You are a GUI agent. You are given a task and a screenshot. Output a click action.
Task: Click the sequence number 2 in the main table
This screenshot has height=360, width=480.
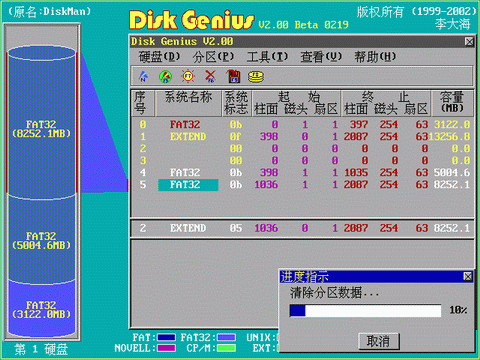coord(143,149)
